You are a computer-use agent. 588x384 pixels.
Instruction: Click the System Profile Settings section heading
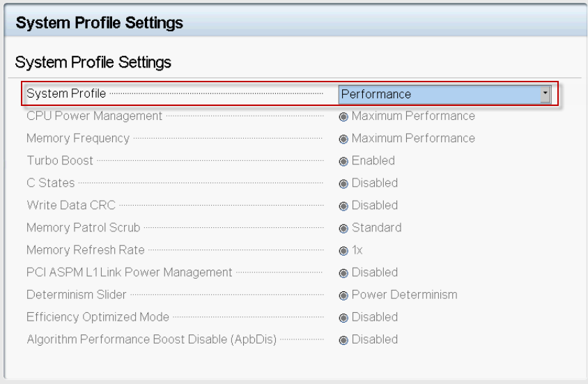coord(93,62)
